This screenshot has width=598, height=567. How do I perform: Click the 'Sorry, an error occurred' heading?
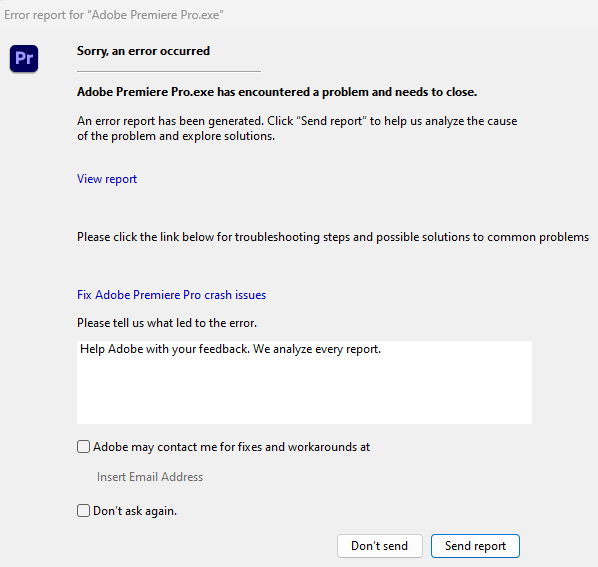pyautogui.click(x=143, y=51)
